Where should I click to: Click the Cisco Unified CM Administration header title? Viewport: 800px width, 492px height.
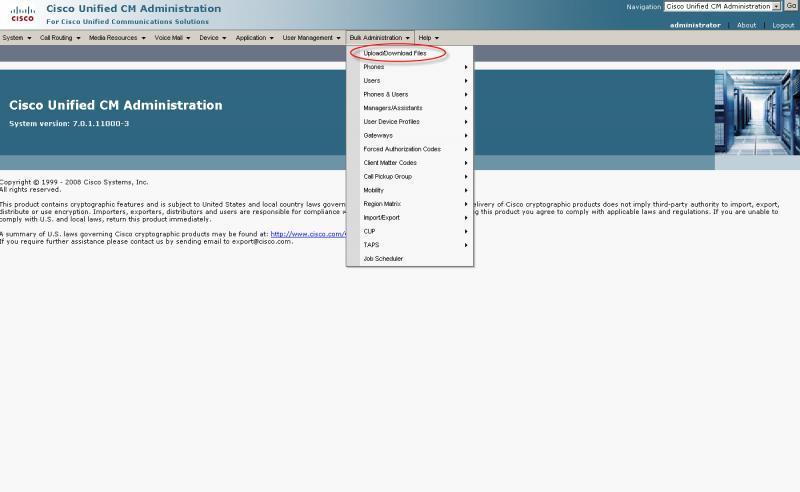click(x=134, y=9)
